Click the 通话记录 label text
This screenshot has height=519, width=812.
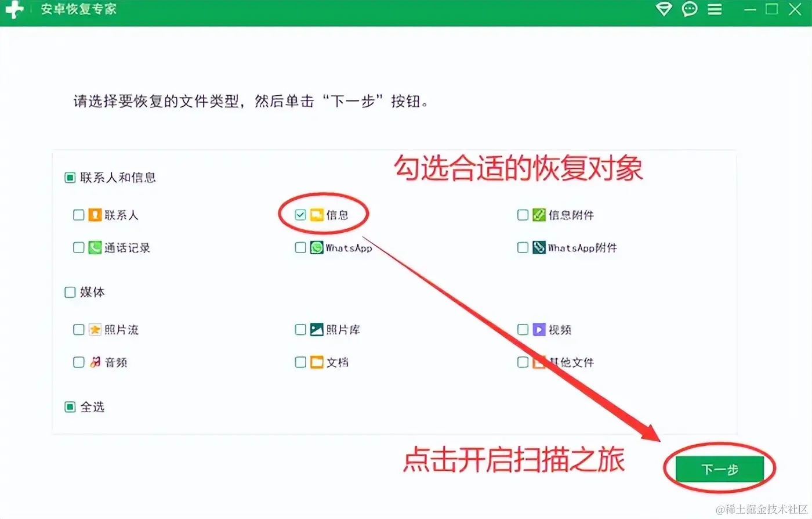click(x=127, y=248)
